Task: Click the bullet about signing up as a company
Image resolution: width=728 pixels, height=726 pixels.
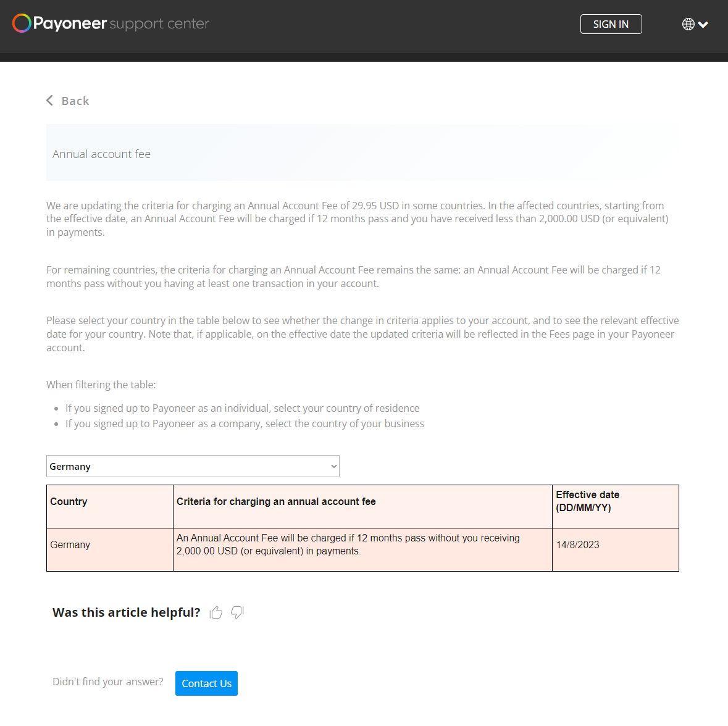Action: click(x=245, y=423)
